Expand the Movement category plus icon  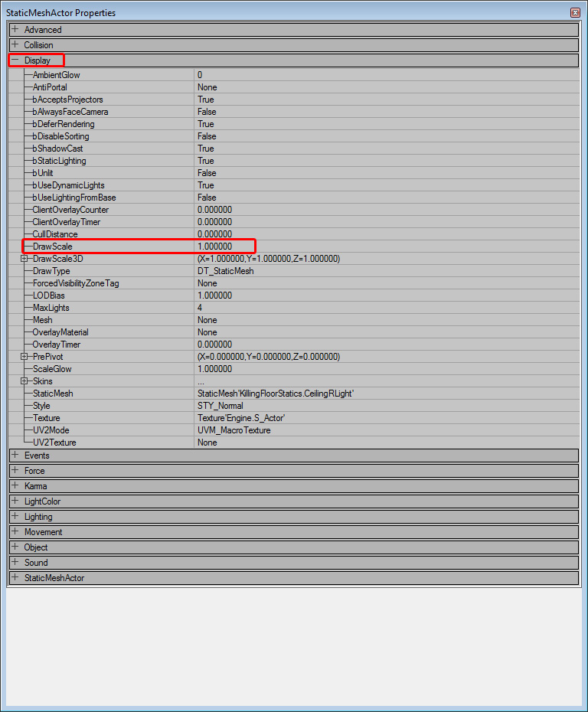pos(15,531)
